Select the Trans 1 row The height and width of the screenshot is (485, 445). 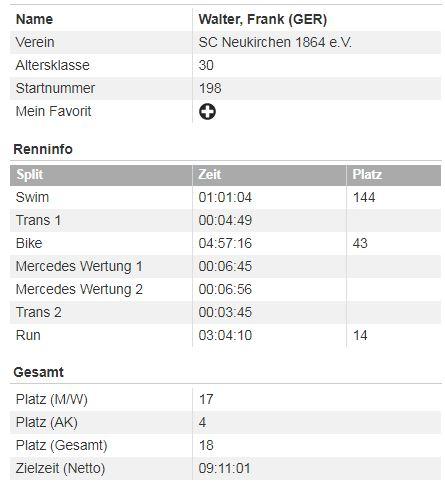[225, 220]
